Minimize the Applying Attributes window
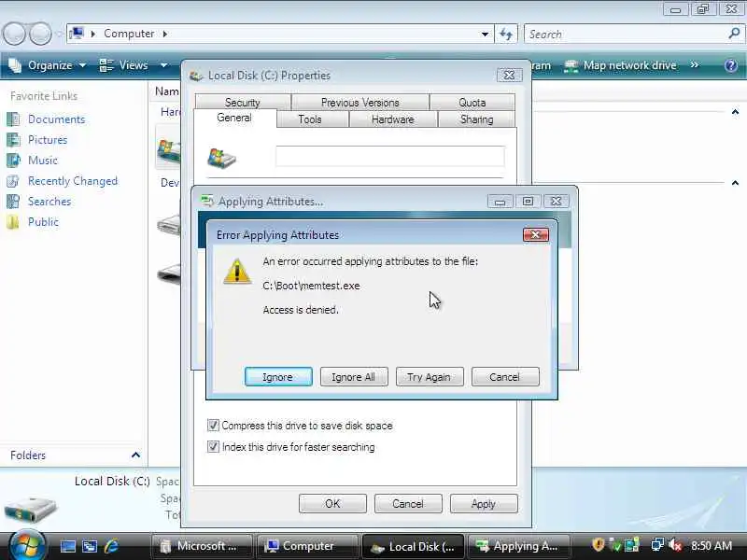The width and height of the screenshot is (747, 560). (x=500, y=202)
